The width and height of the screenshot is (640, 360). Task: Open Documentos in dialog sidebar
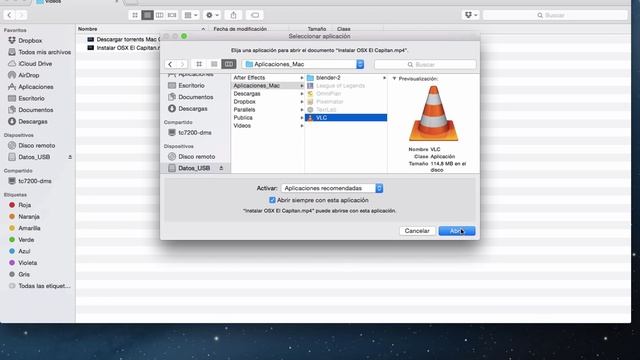click(196, 97)
